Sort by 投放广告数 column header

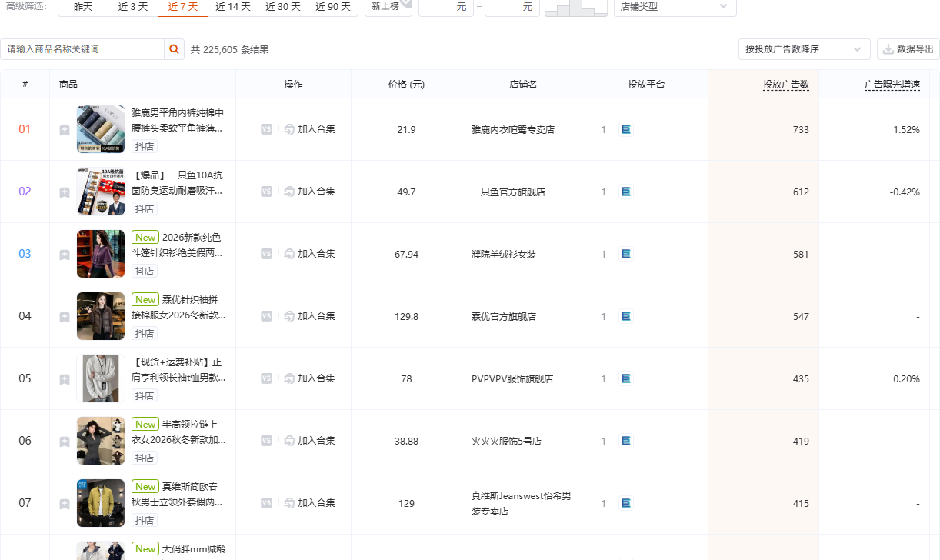(x=786, y=85)
